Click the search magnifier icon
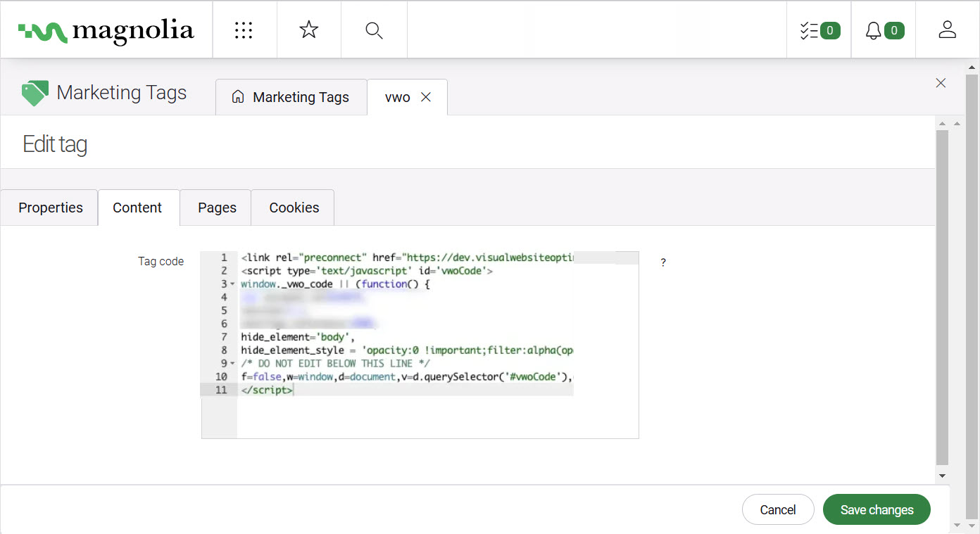Screen dimensions: 980x534 (374, 30)
